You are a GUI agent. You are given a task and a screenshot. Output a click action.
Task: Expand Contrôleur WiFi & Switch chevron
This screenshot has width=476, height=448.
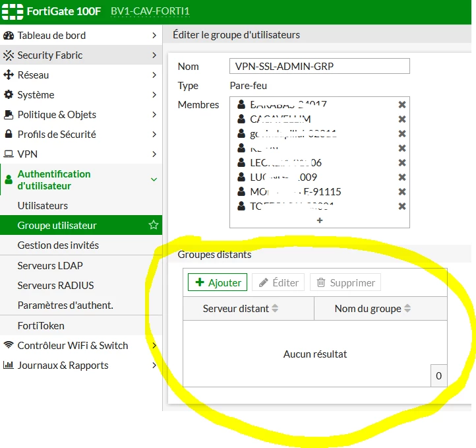154,345
